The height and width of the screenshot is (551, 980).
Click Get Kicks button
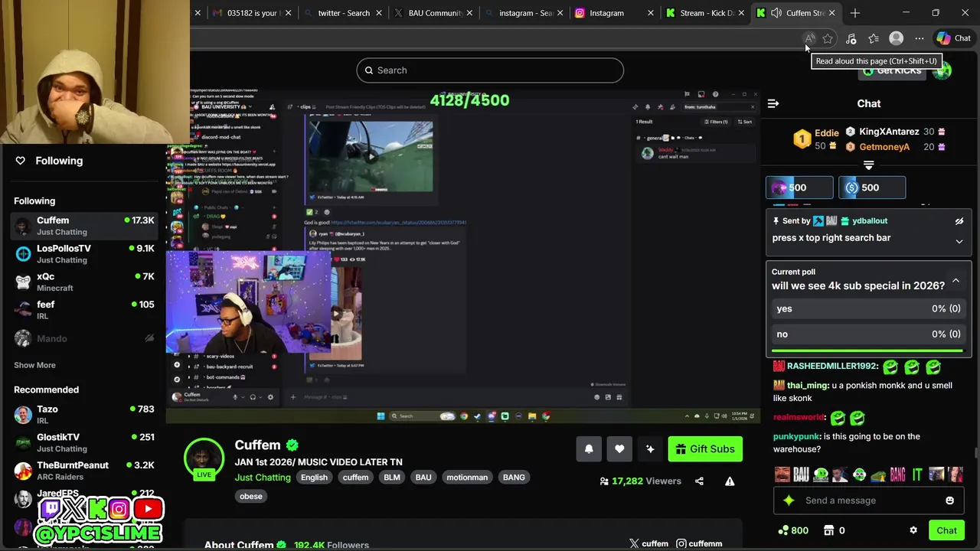[892, 70]
